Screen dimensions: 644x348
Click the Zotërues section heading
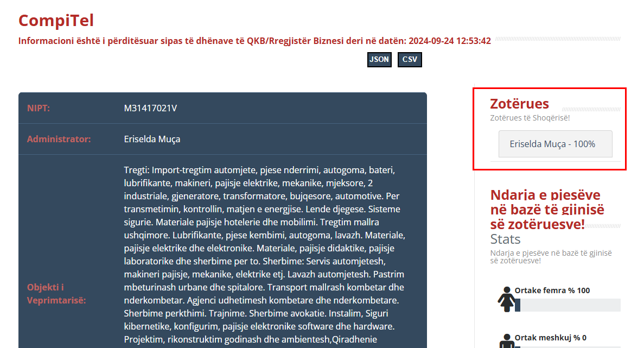pos(519,104)
